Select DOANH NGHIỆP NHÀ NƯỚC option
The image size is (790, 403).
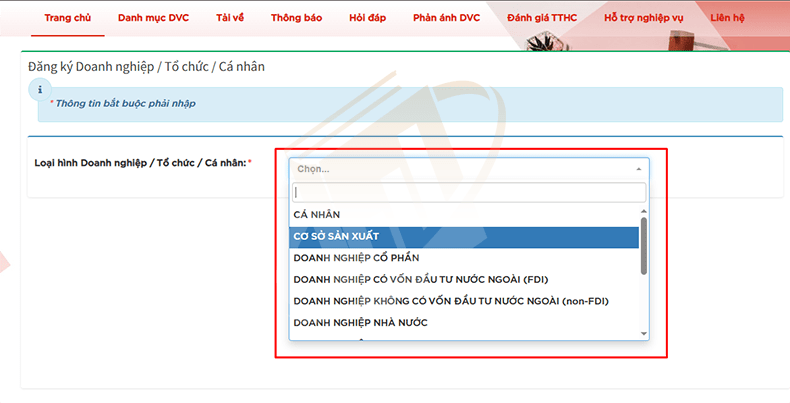click(x=360, y=322)
